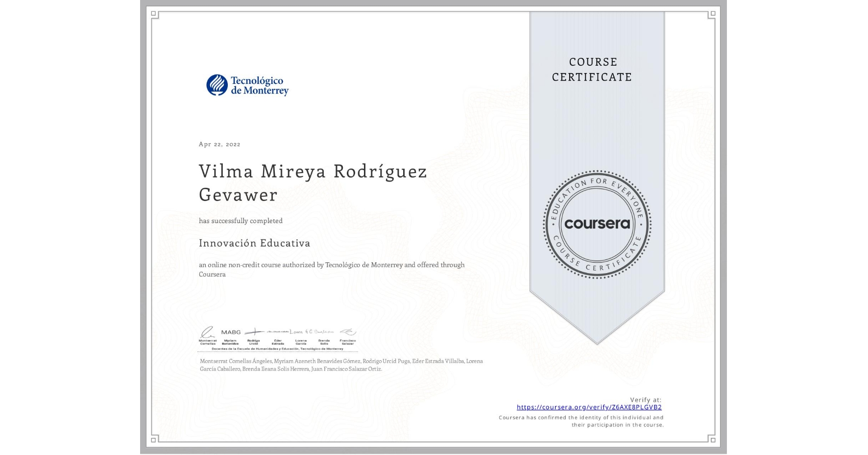The image size is (868, 455).
Task: Click the MABG signature initials
Action: click(231, 332)
